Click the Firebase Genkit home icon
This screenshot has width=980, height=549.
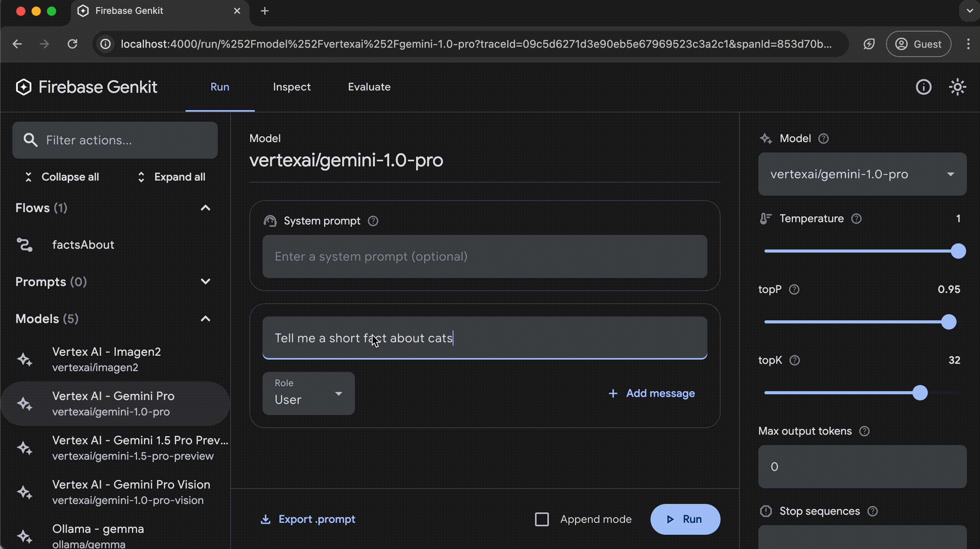pos(23,86)
